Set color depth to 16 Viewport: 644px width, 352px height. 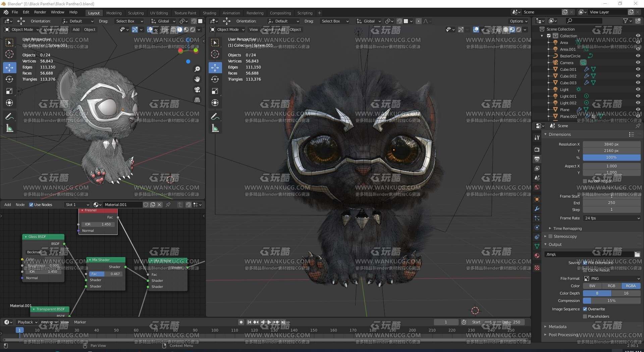(x=626, y=293)
